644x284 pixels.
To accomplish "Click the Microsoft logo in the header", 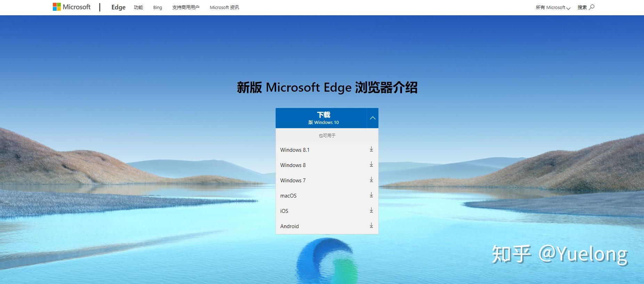I will [71, 7].
